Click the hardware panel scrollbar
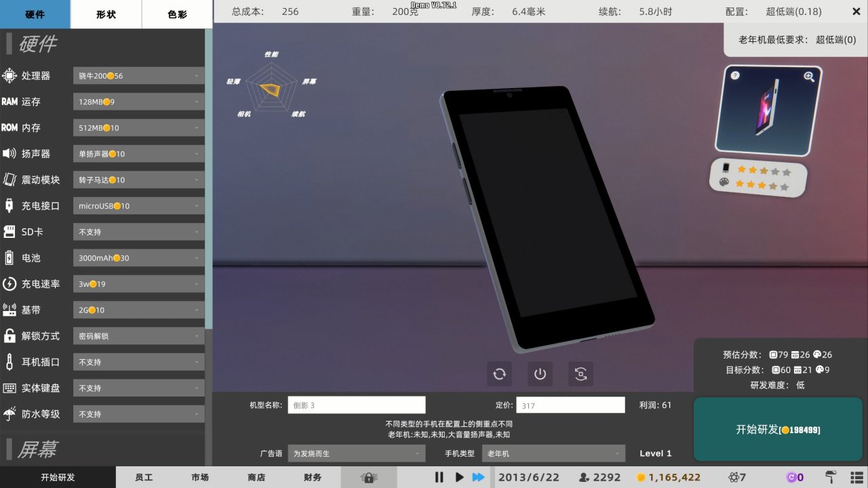The height and width of the screenshot is (488, 868). (209, 179)
